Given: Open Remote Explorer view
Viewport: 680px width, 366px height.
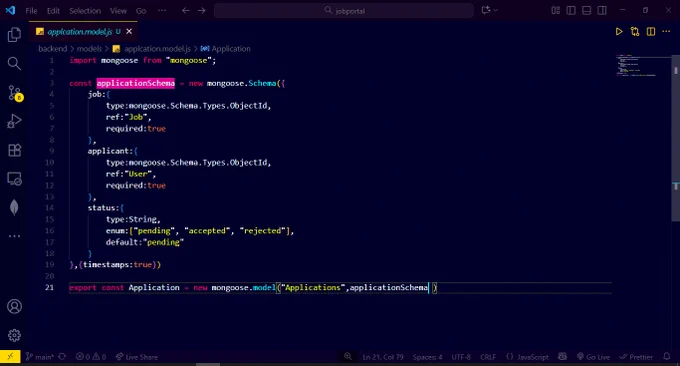Looking at the screenshot, I should [x=14, y=179].
